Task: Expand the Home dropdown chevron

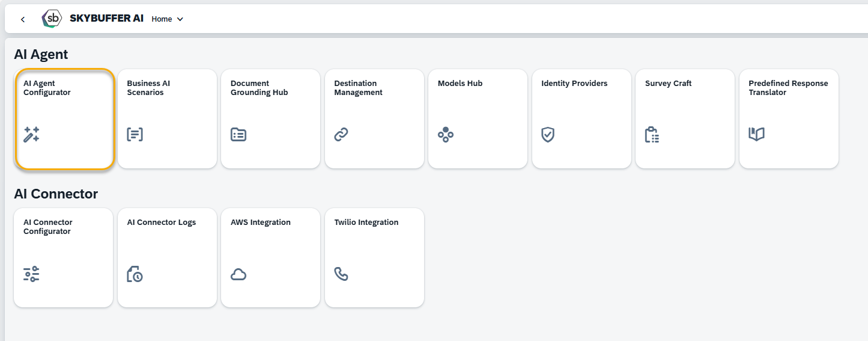Action: (x=180, y=19)
